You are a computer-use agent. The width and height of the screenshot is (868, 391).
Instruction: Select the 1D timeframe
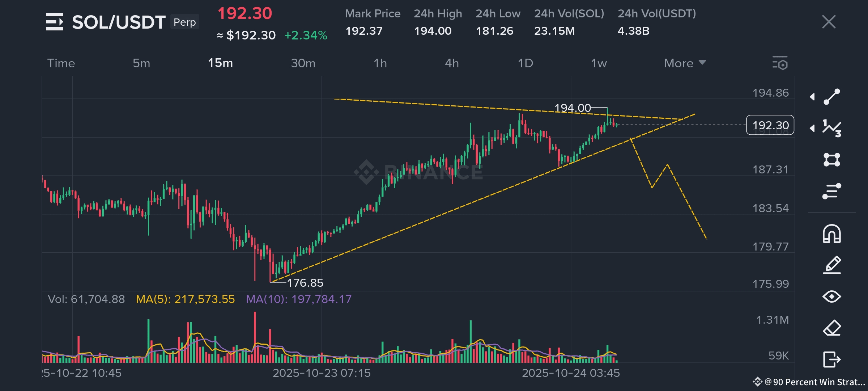pos(525,63)
